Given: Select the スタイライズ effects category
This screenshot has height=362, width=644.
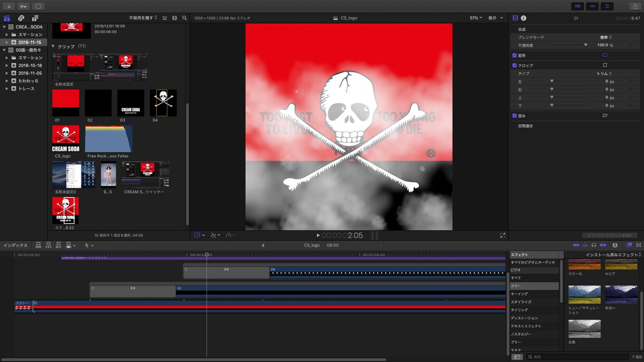Looking at the screenshot, I should (x=534, y=302).
